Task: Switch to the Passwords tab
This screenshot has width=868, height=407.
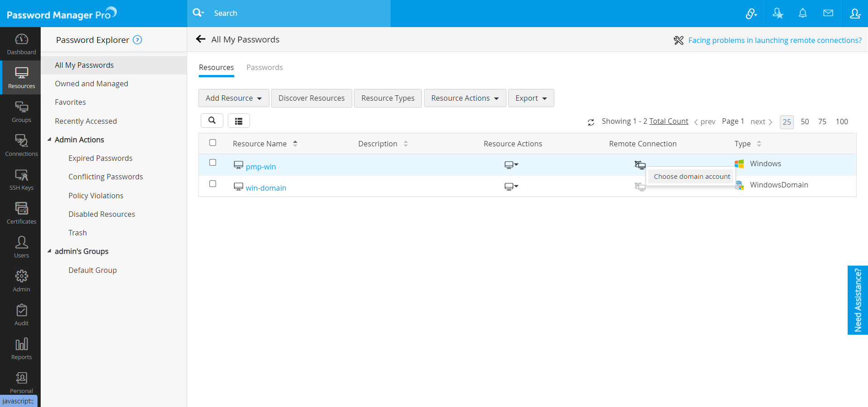Action: tap(264, 67)
